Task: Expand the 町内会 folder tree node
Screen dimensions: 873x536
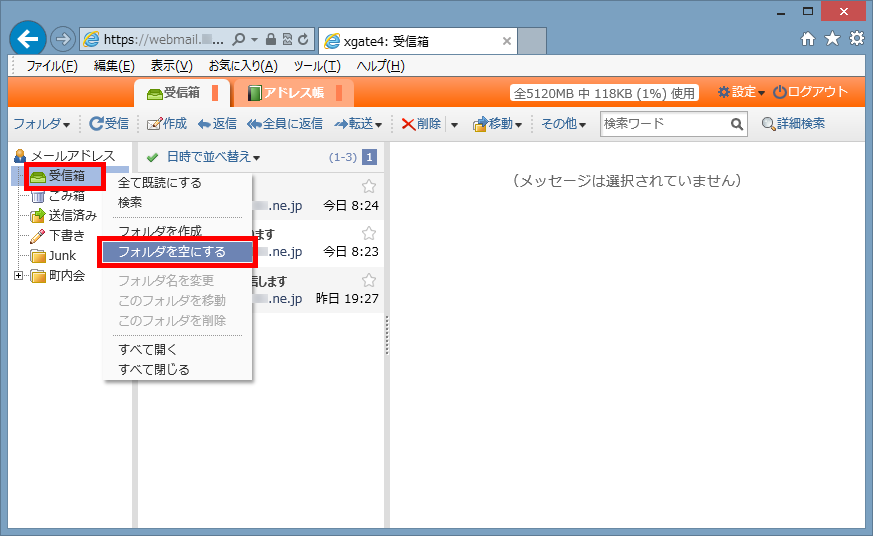Action: coord(19,276)
